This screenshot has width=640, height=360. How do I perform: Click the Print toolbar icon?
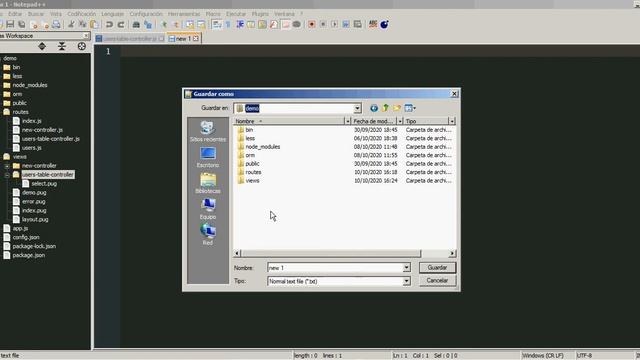56,24
